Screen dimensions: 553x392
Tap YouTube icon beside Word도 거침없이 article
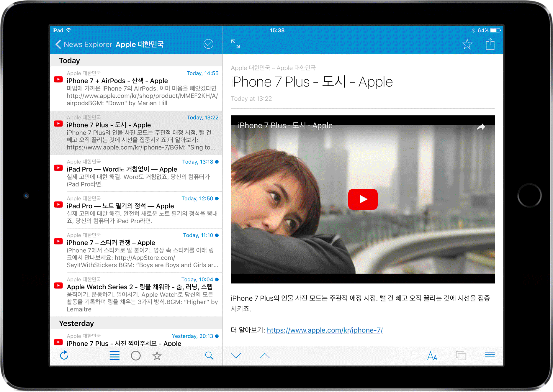58,168
